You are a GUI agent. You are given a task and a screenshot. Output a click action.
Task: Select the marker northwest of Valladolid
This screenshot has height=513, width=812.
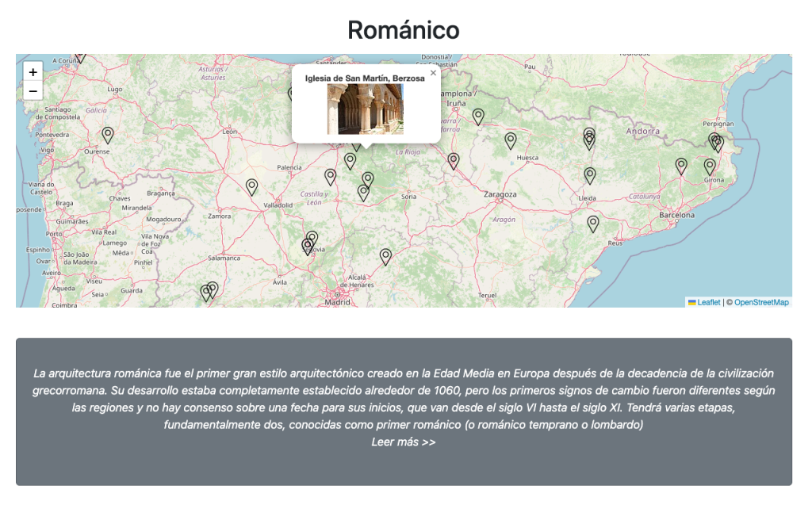(252, 186)
